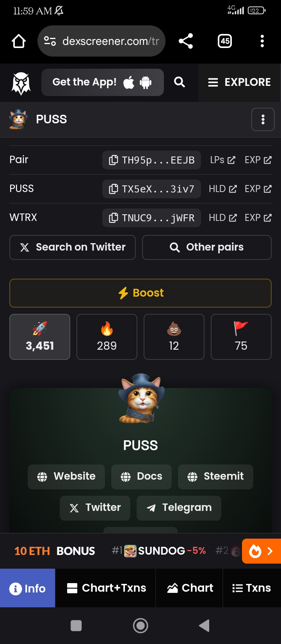The image size is (281, 644).
Task: Open the browser tab switcher showing 45
Action: coord(225,41)
